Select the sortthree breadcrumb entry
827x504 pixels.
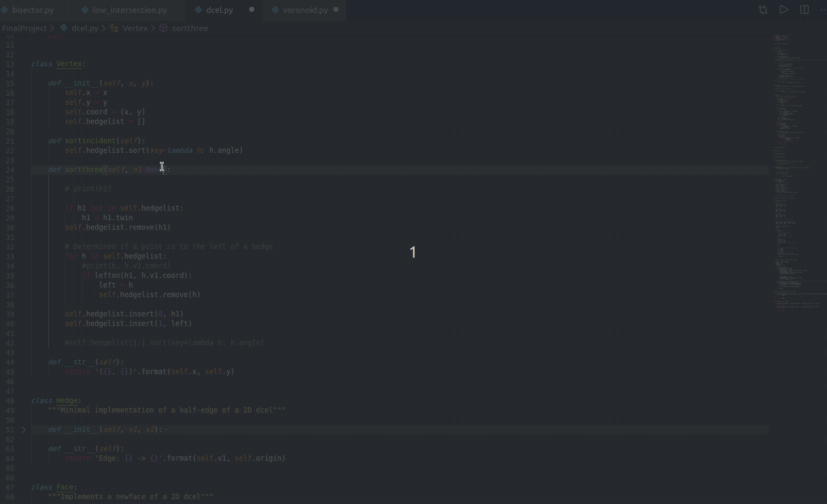coord(190,28)
